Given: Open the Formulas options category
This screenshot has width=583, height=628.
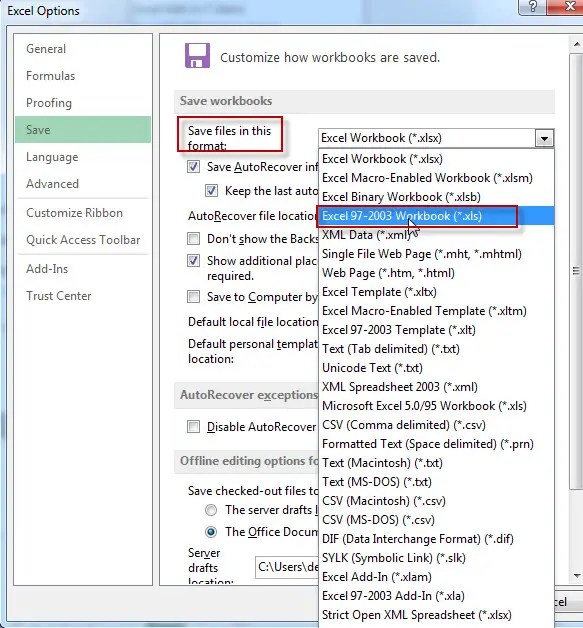Looking at the screenshot, I should (x=83, y=76).
